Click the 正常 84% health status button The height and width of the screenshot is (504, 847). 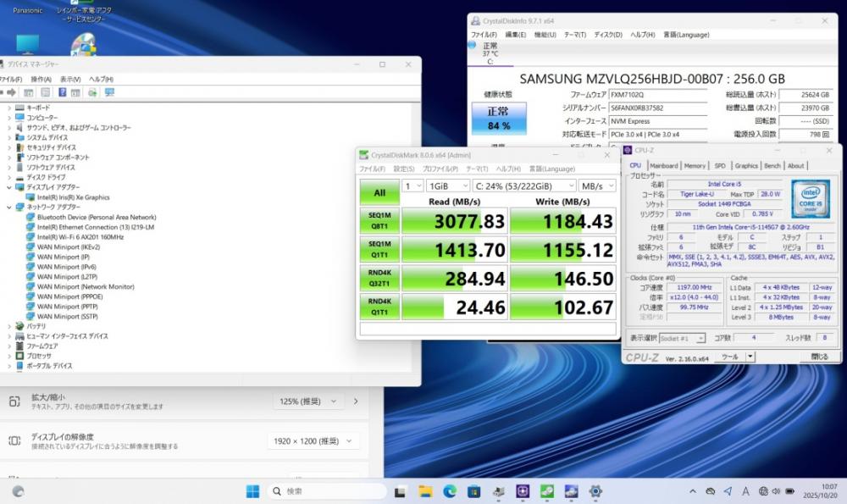point(499,119)
